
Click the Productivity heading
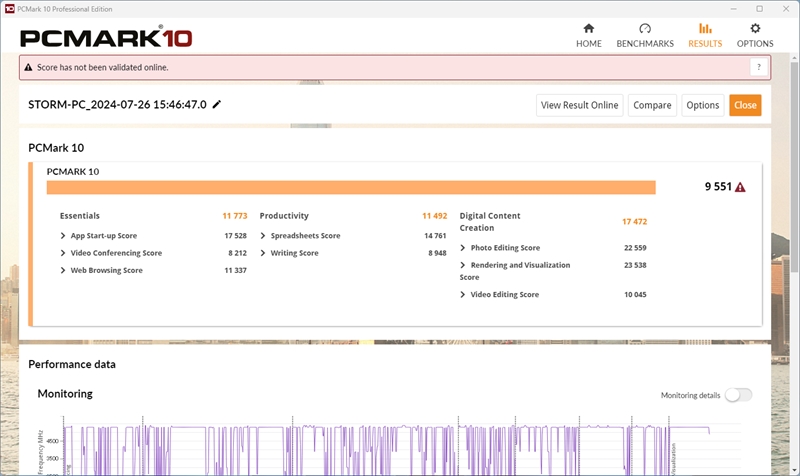point(284,216)
